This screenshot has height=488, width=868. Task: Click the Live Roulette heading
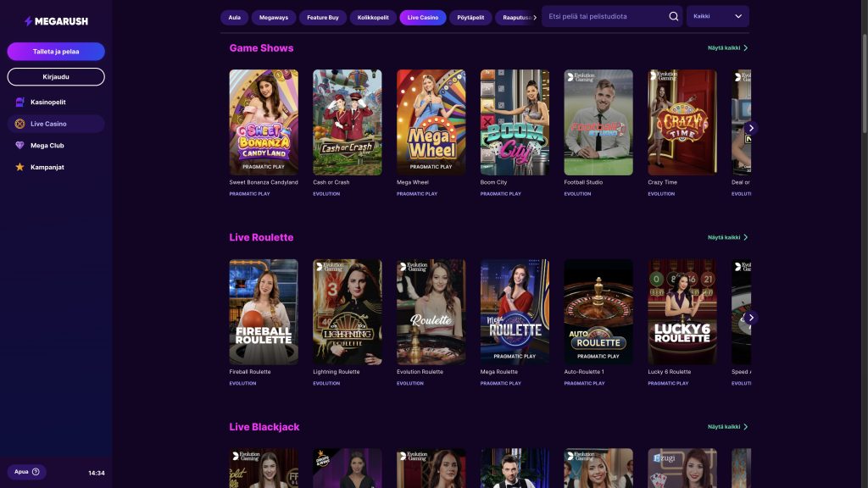(261, 237)
